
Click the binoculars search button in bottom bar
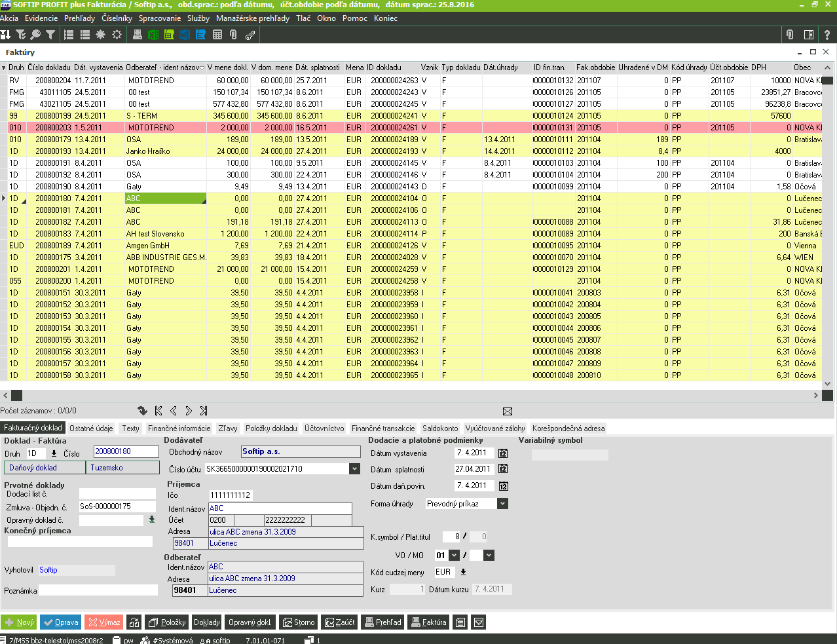(x=134, y=622)
